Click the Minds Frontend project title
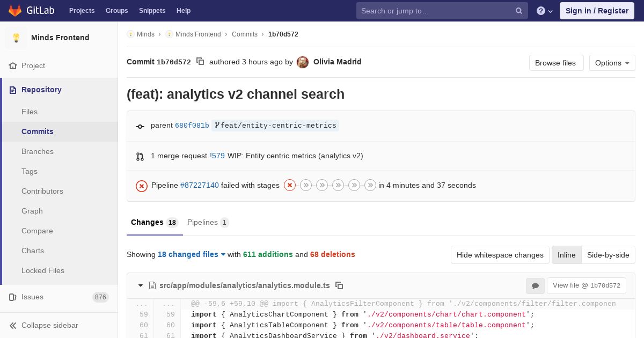 pos(60,38)
